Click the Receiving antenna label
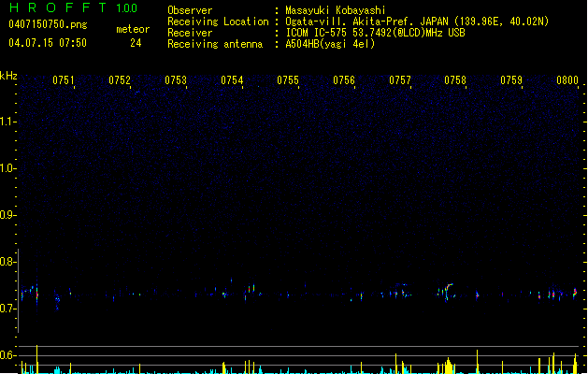The image size is (588, 374). click(x=215, y=44)
